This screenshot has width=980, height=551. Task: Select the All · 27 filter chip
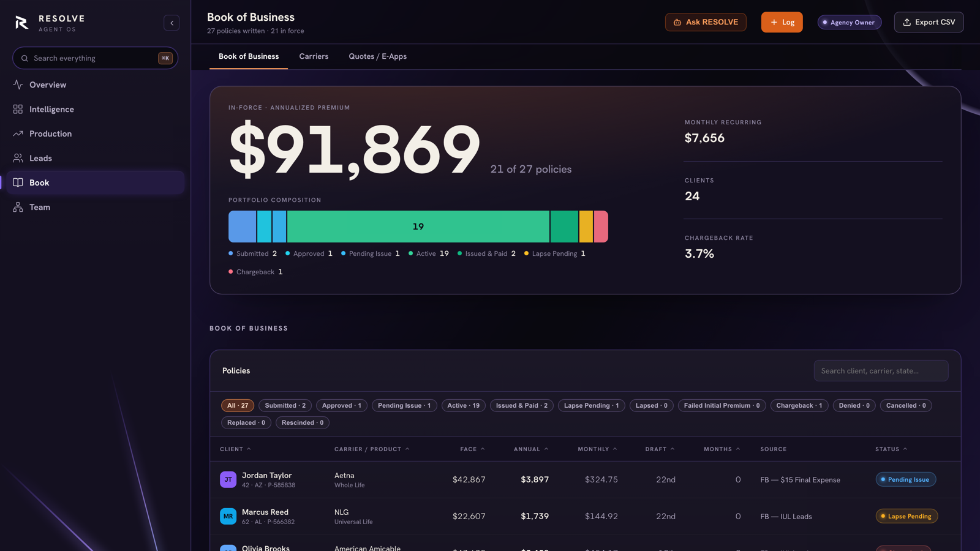(x=238, y=405)
